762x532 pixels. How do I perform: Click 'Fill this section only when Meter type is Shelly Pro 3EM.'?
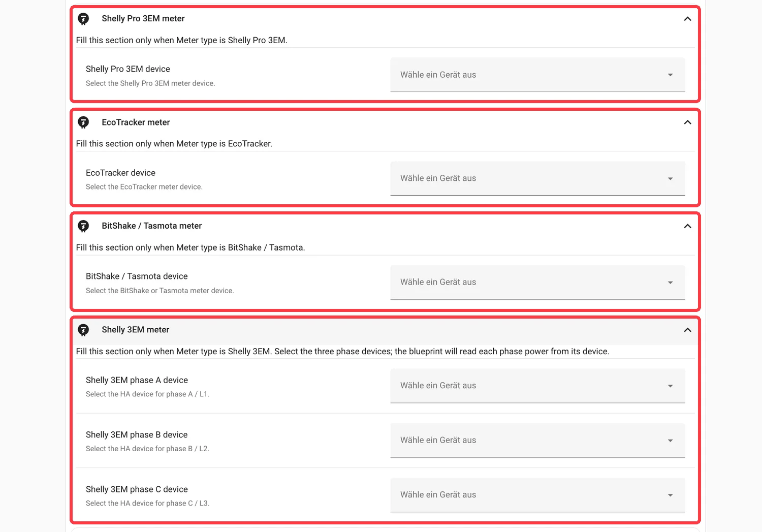pyautogui.click(x=182, y=40)
